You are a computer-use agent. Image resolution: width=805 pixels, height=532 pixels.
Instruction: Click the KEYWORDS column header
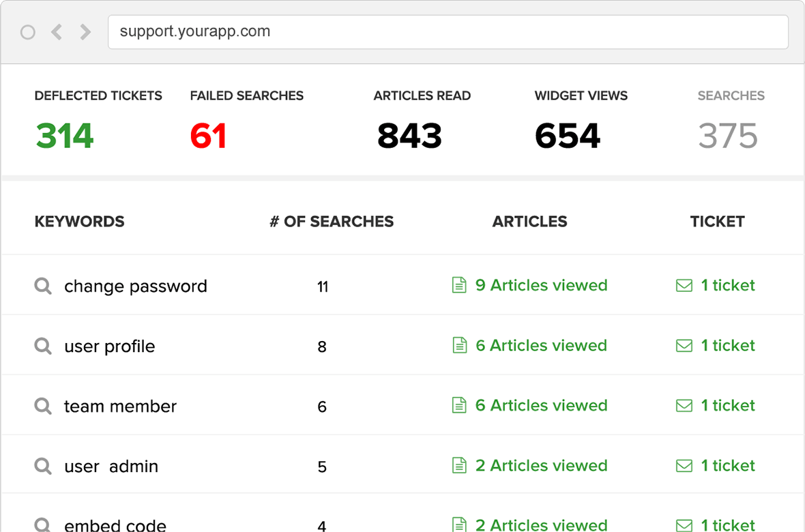pos(79,221)
